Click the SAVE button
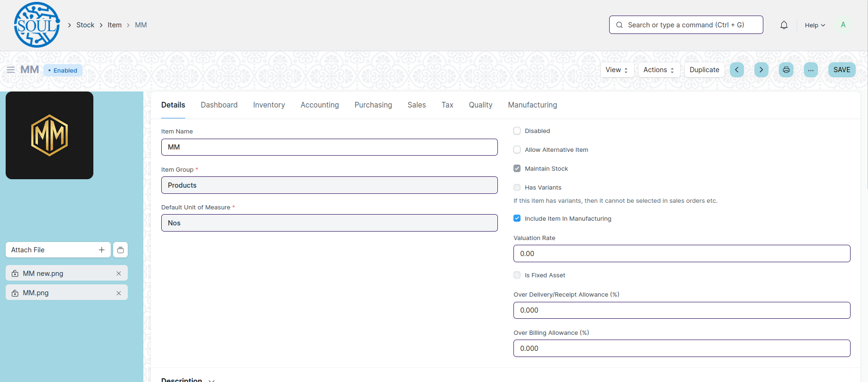868x382 pixels. (842, 70)
